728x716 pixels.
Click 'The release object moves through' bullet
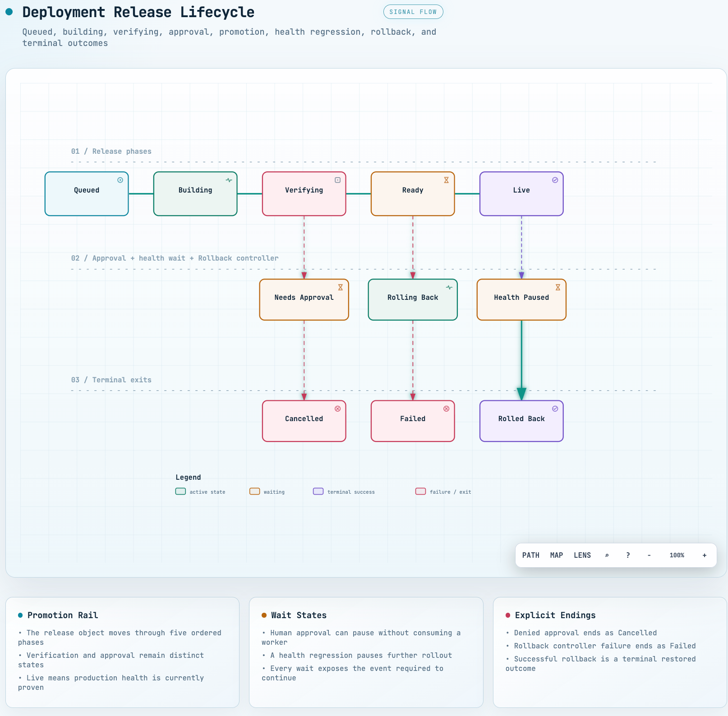point(120,638)
